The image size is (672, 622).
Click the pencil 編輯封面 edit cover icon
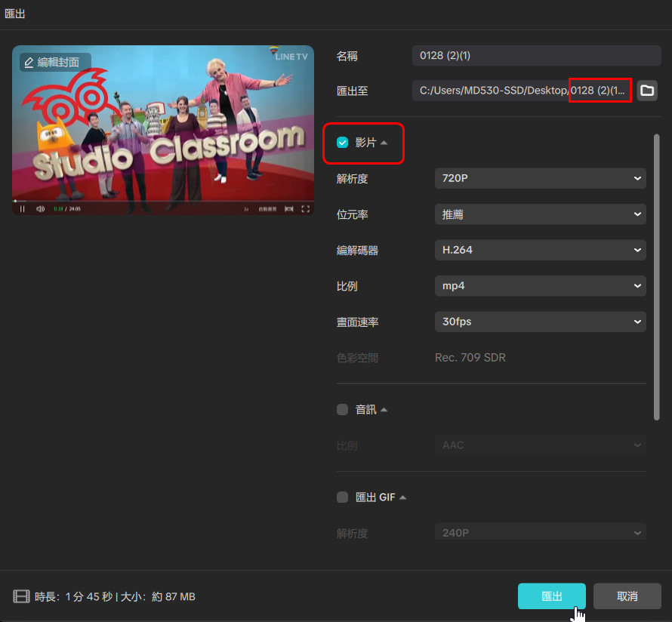[x=29, y=62]
